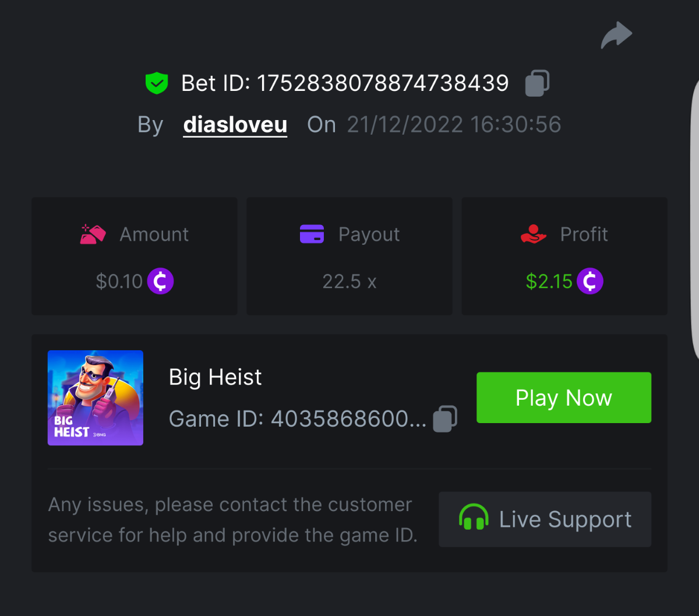Image resolution: width=699 pixels, height=616 pixels.
Task: Copy the Game ID using the copy icon
Action: [x=445, y=419]
